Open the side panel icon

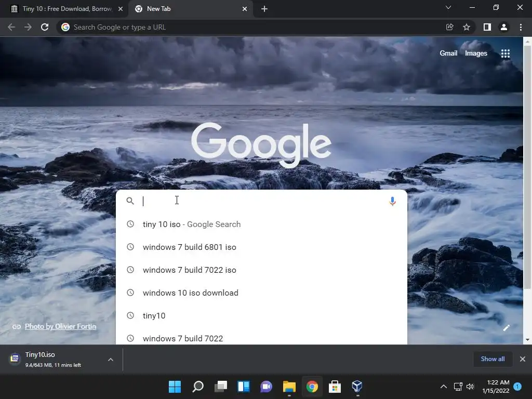point(487,27)
